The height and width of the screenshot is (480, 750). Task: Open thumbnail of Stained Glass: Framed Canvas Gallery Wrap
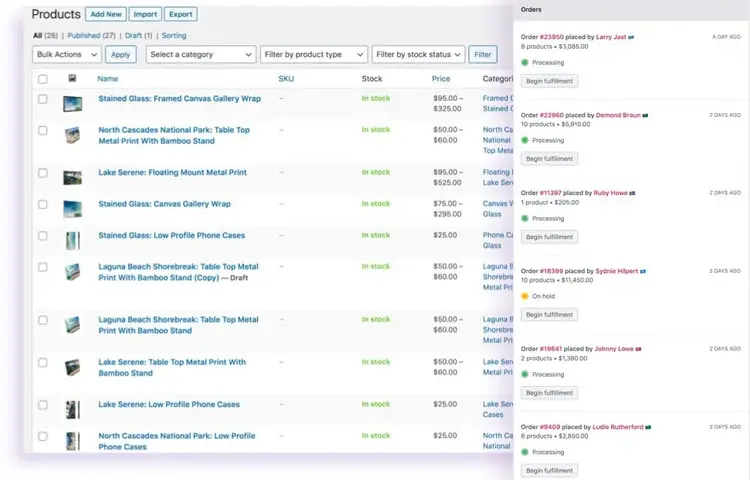[x=73, y=104]
